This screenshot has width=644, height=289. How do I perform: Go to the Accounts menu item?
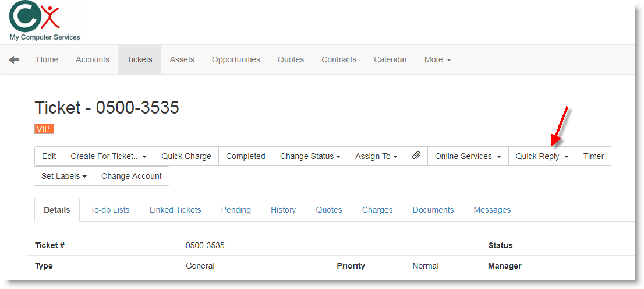coord(93,59)
